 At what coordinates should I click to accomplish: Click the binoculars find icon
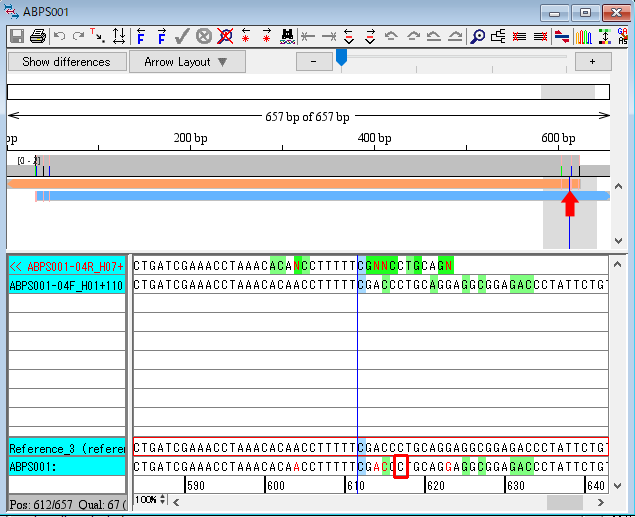(x=288, y=36)
